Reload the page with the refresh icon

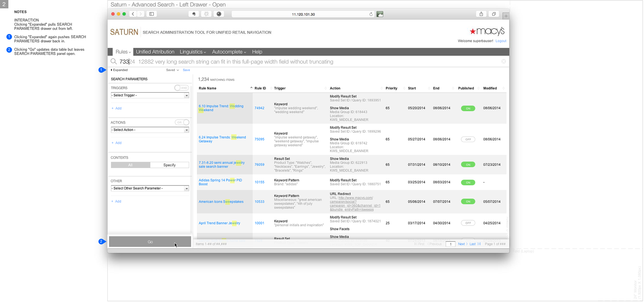tap(371, 14)
